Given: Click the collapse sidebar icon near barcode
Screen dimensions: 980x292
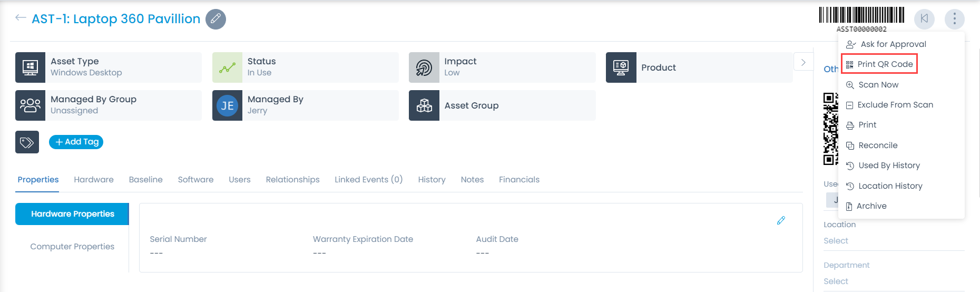Looking at the screenshot, I should click(924, 19).
